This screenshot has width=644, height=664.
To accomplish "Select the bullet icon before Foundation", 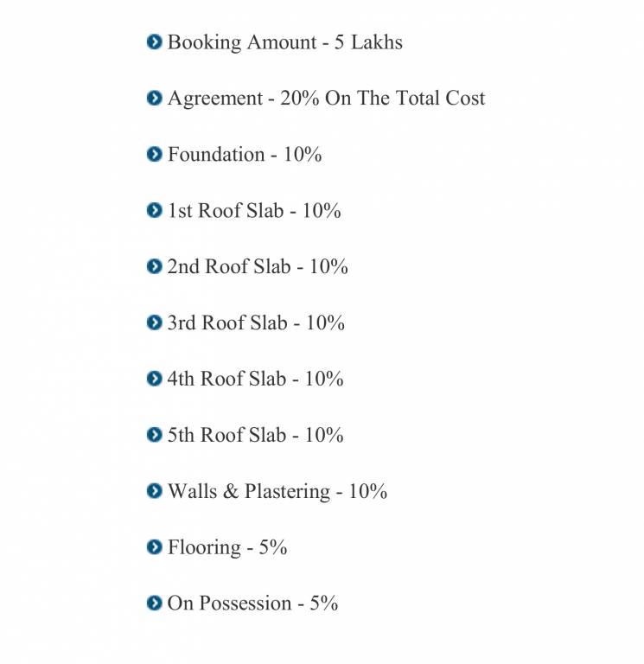I will tap(155, 154).
